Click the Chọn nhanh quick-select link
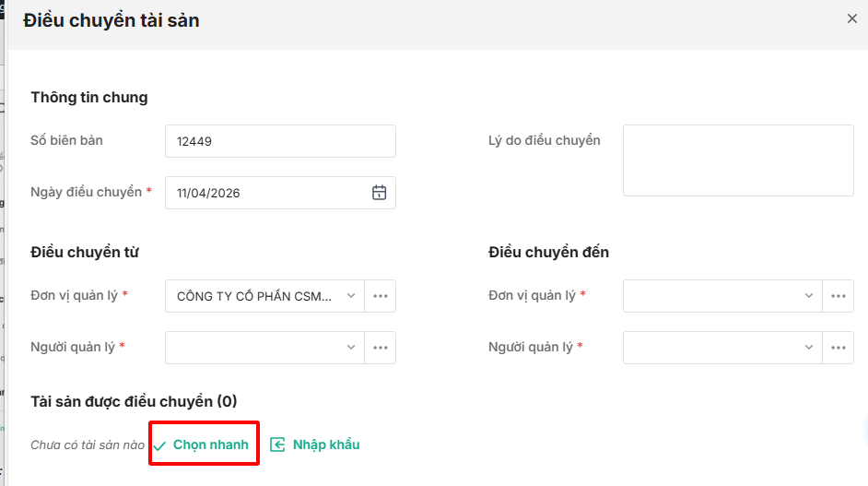The height and width of the screenshot is (486, 868). point(211,445)
